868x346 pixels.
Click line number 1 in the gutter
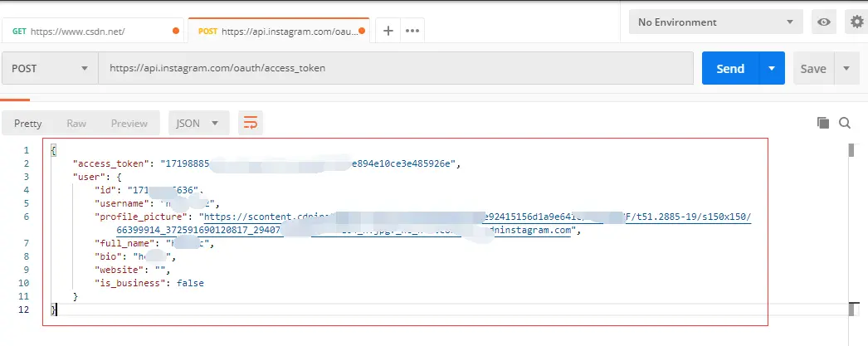[26, 150]
